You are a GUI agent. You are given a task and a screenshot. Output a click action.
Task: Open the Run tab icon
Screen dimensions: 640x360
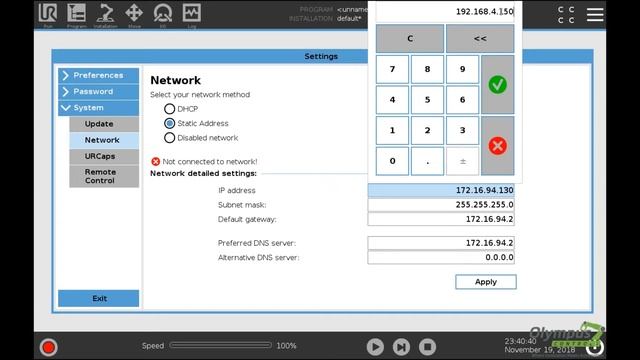pyautogui.click(x=48, y=15)
